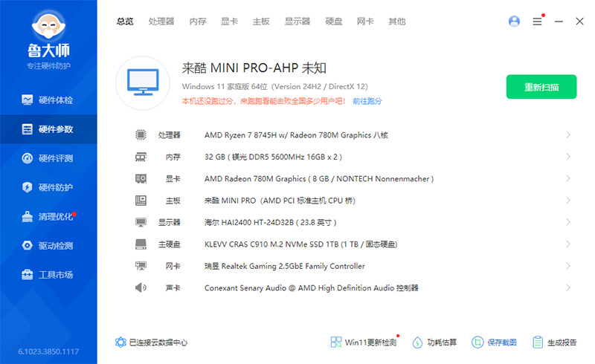Switch to the 显示器 tab
This screenshot has width=595, height=364.
click(297, 22)
